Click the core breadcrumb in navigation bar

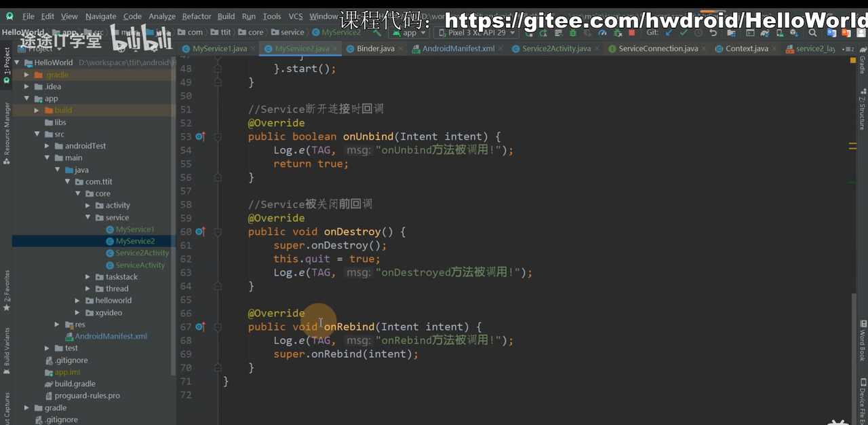(x=251, y=32)
